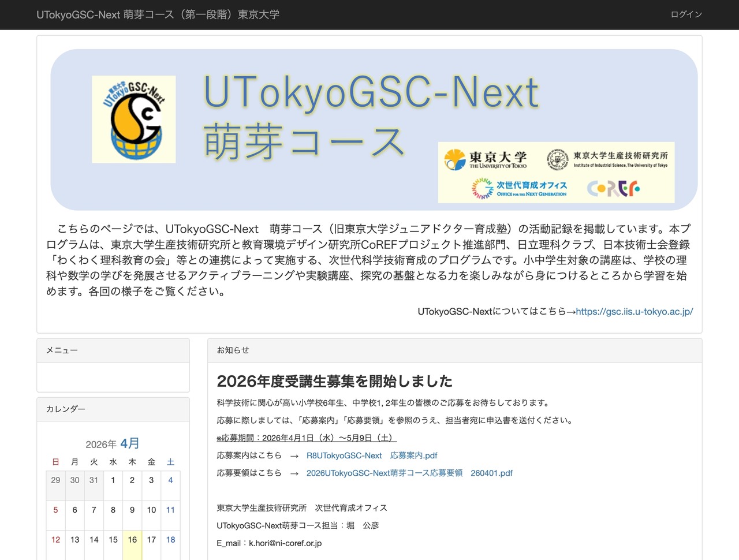This screenshot has height=560, width=739.
Task: Click the お知らせ panel header
Action: [x=233, y=350]
